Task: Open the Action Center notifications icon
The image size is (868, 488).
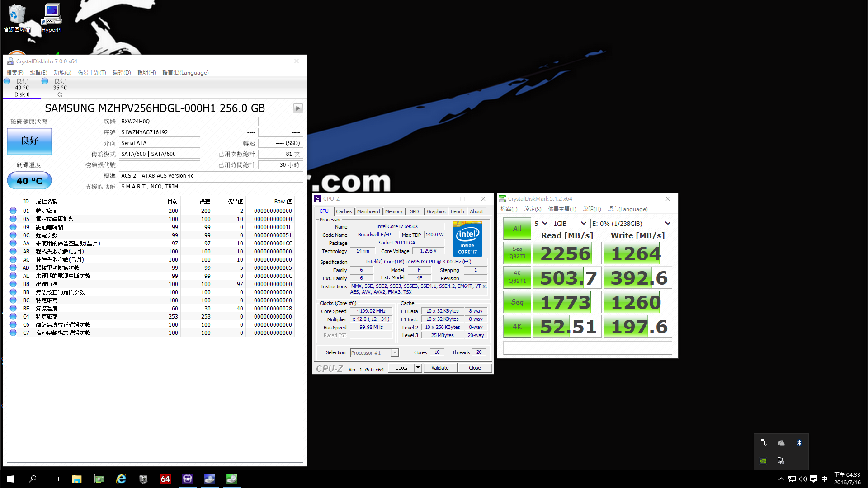Action: [813, 479]
